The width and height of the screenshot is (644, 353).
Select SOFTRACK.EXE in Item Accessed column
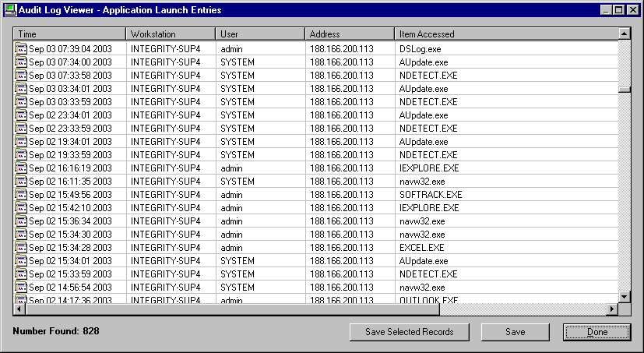click(x=431, y=194)
